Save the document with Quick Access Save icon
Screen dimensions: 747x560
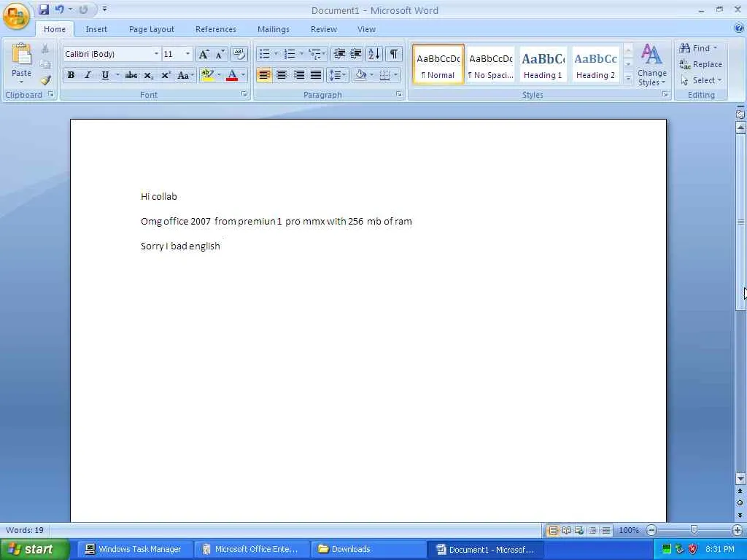(44, 9)
